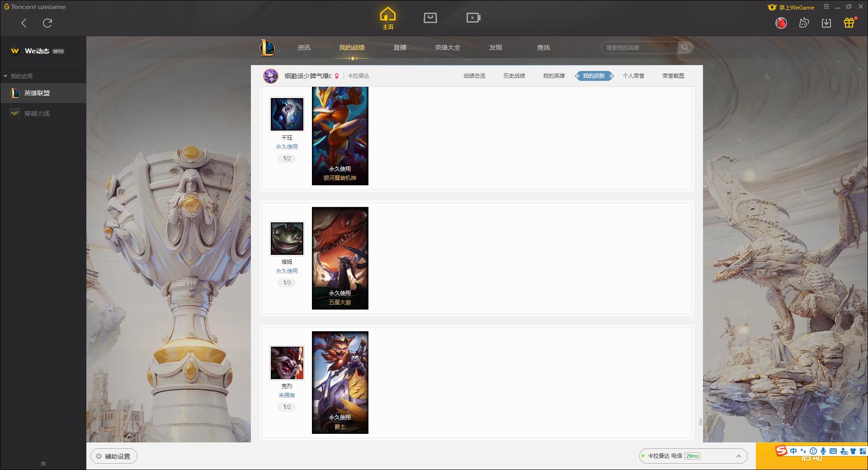Select 英雄联盟 in the sidebar
Screen dimensions: 868x470
tap(43, 93)
